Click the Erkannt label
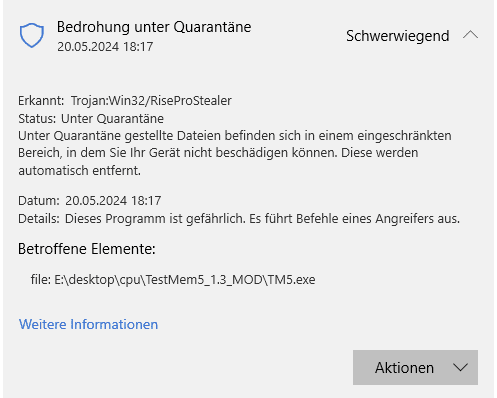The image size is (497, 398). (41, 101)
